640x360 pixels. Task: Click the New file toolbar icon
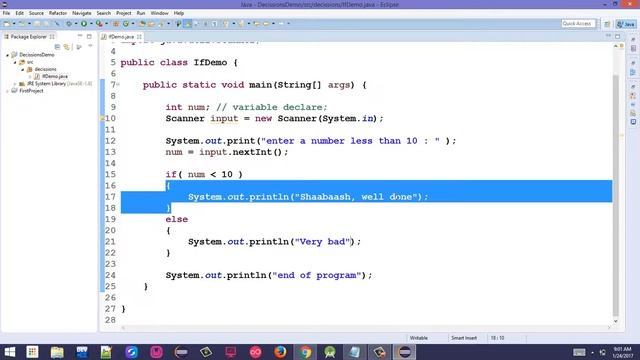pyautogui.click(x=7, y=24)
